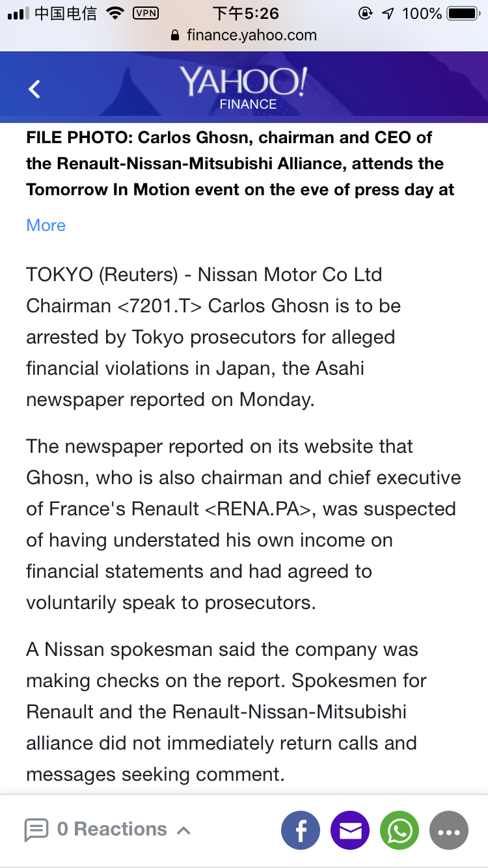The image size is (488, 868).
Task: Tap the orientation lock status icon
Action: click(366, 13)
